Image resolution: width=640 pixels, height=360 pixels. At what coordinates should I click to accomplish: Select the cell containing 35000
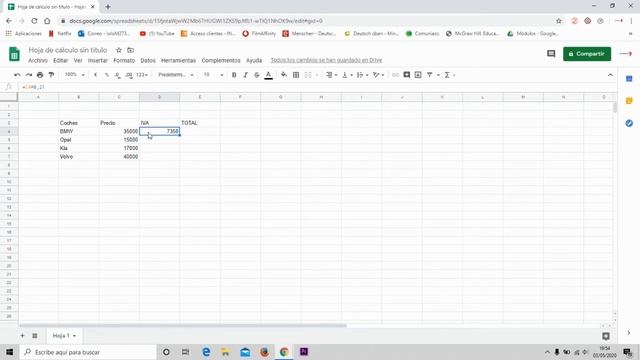tap(119, 131)
